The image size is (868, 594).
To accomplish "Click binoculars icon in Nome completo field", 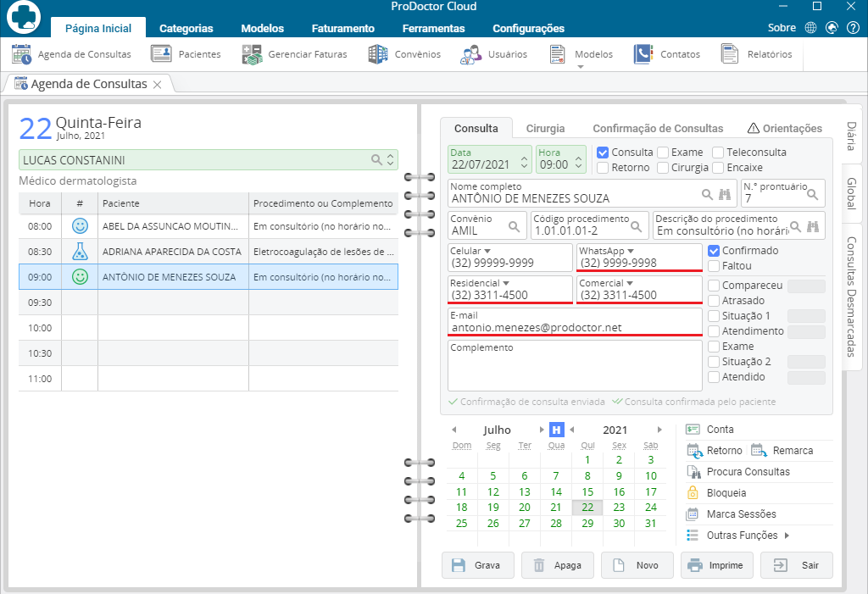I will click(725, 194).
